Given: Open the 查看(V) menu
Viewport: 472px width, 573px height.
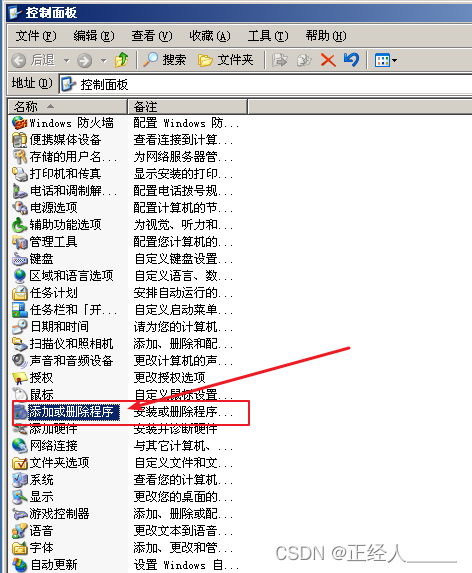Looking at the screenshot, I should coord(152,36).
